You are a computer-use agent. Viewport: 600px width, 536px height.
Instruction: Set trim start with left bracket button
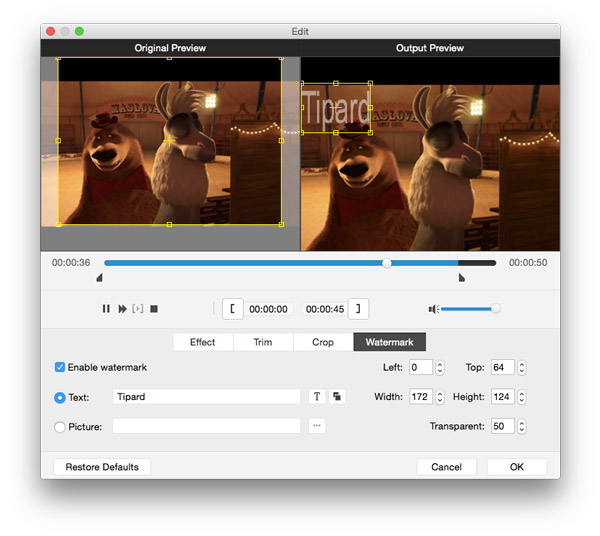(x=233, y=309)
